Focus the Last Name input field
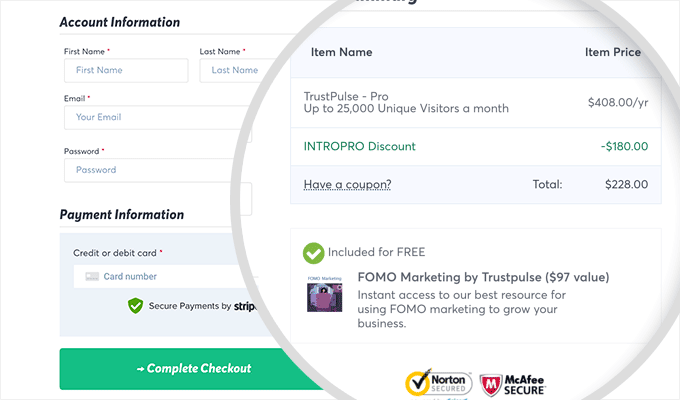The height and width of the screenshot is (400, 680). (x=229, y=70)
